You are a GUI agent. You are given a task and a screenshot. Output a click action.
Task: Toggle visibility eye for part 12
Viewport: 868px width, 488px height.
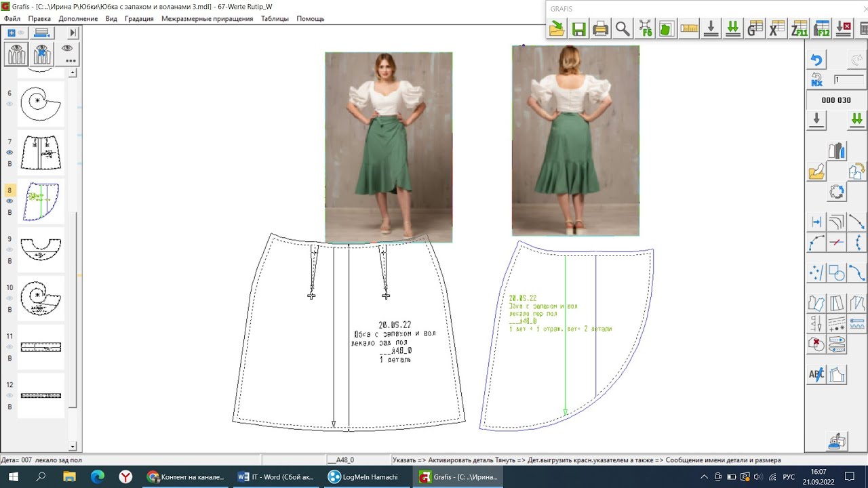[x=9, y=396]
